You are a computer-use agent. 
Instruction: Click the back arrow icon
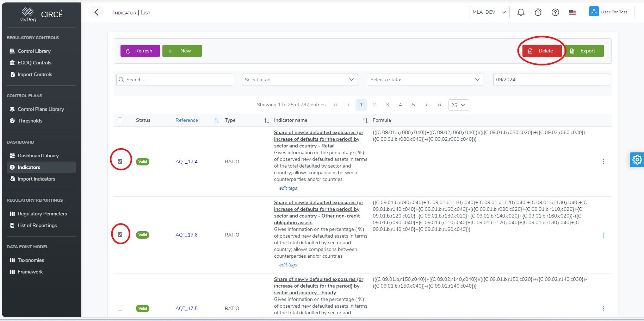[97, 12]
